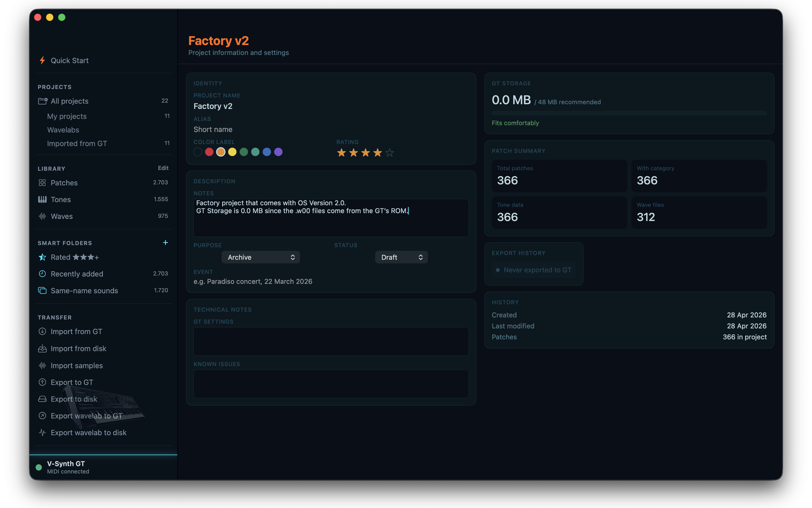Click the green MIDI connected status dot
This screenshot has height=508, width=812.
point(39,467)
